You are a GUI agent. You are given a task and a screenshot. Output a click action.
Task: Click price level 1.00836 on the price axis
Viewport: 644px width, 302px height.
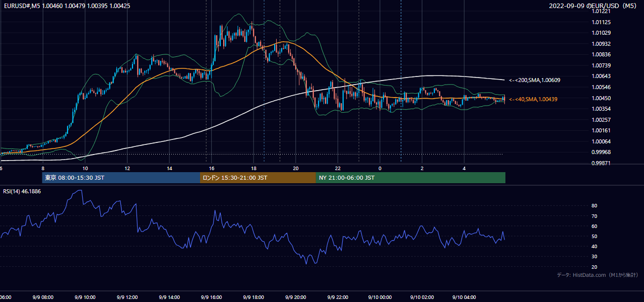pos(601,55)
